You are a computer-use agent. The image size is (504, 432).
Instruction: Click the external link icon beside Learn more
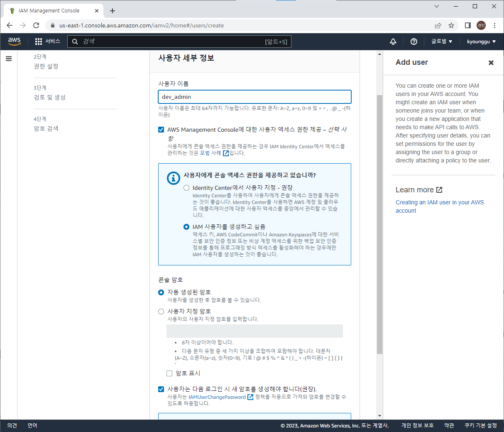point(439,190)
